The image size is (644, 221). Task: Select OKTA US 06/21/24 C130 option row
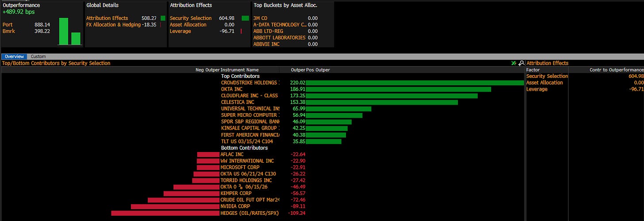(x=248, y=174)
